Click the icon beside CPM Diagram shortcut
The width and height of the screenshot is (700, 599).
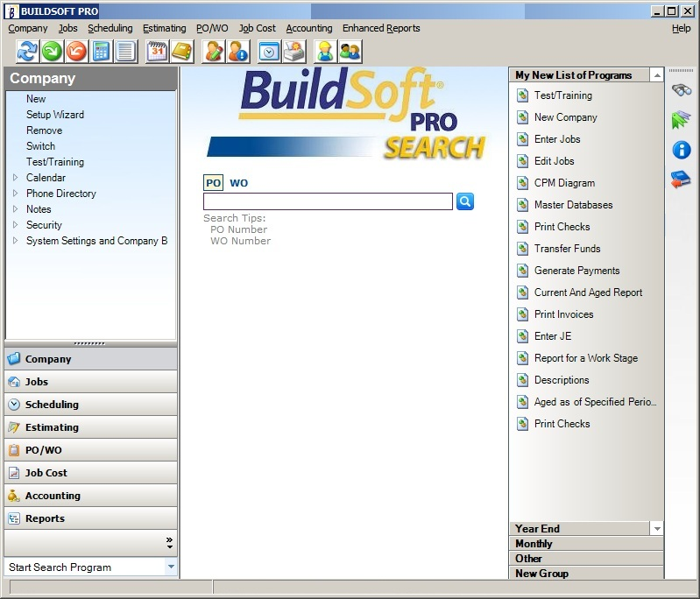(522, 183)
